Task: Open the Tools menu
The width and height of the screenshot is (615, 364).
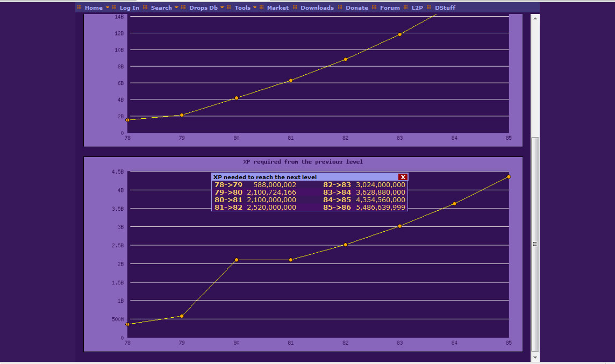Action: click(x=242, y=8)
